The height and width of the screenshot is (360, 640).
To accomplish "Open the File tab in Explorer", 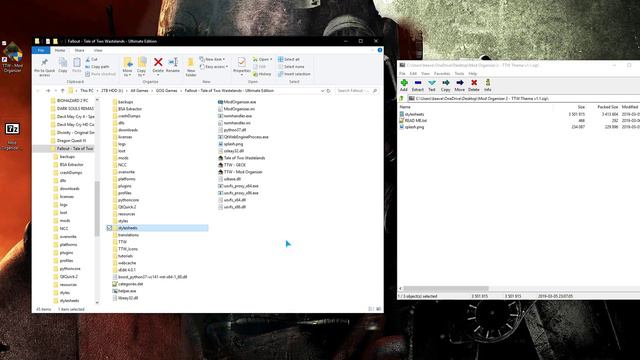I will pos(41,50).
